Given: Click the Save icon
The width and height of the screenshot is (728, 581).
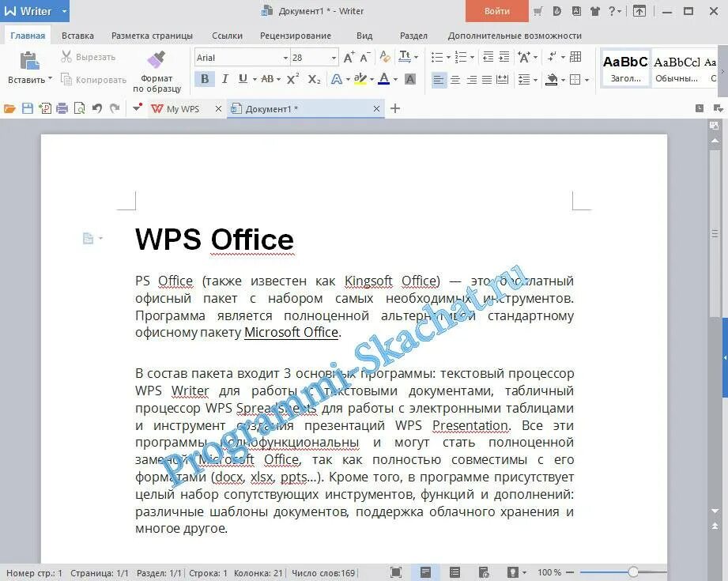Looking at the screenshot, I should pos(28,108).
